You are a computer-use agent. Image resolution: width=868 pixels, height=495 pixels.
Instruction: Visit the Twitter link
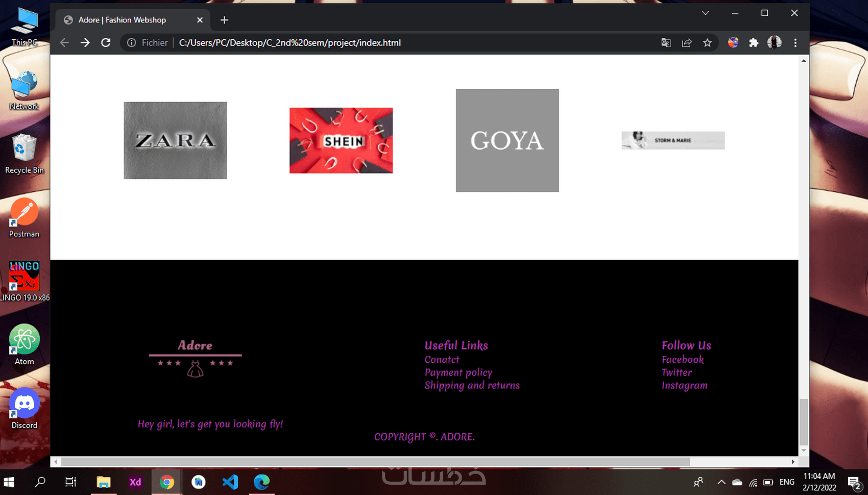[x=677, y=373]
